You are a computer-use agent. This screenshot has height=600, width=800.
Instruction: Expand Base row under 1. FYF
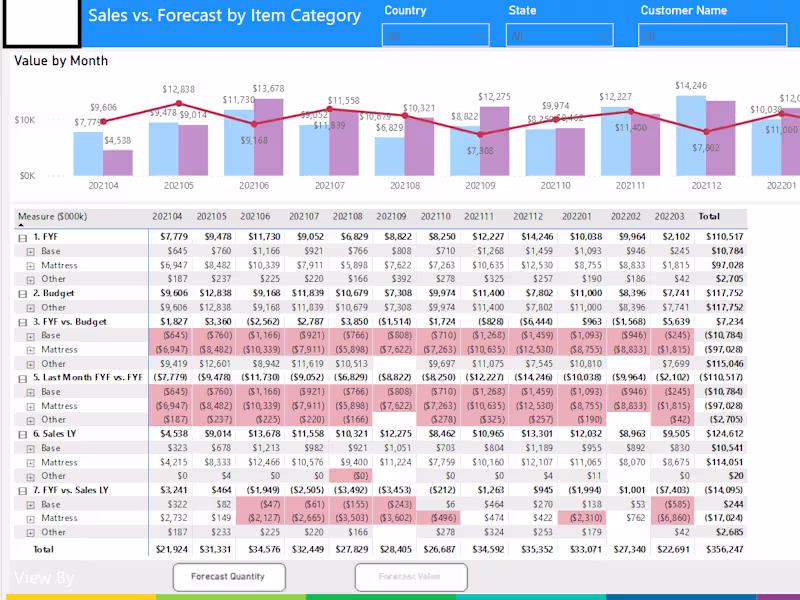31,252
